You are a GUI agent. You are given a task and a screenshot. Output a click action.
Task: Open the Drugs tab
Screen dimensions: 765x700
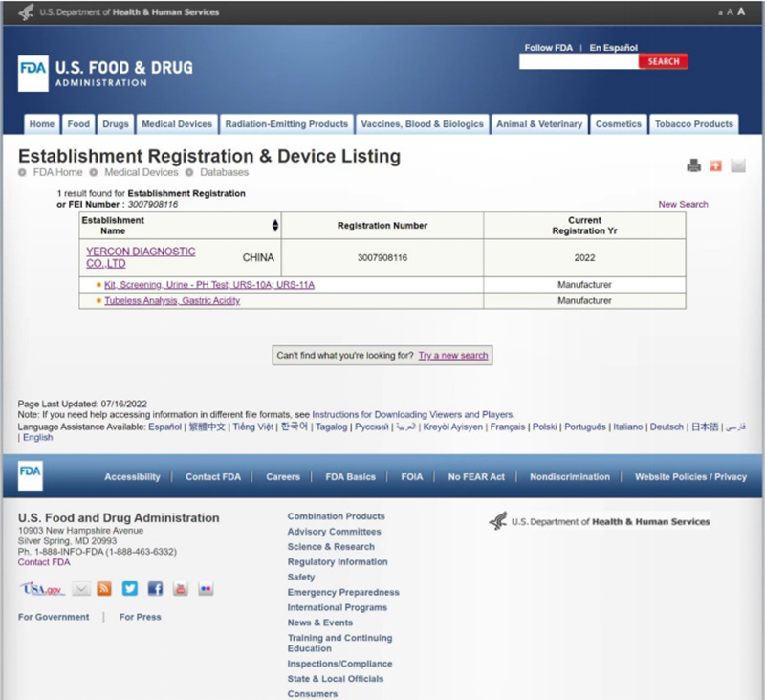(116, 124)
